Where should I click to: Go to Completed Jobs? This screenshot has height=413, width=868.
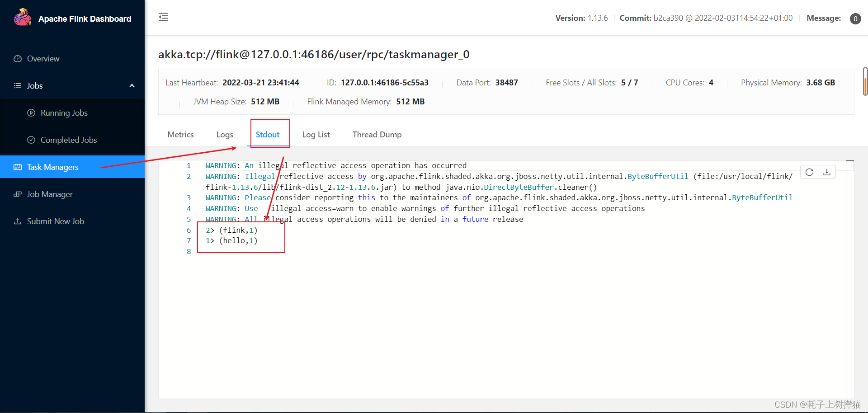click(72, 140)
